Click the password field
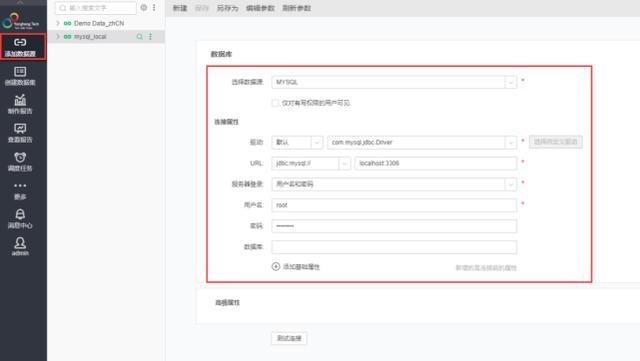 pyautogui.click(x=394, y=226)
